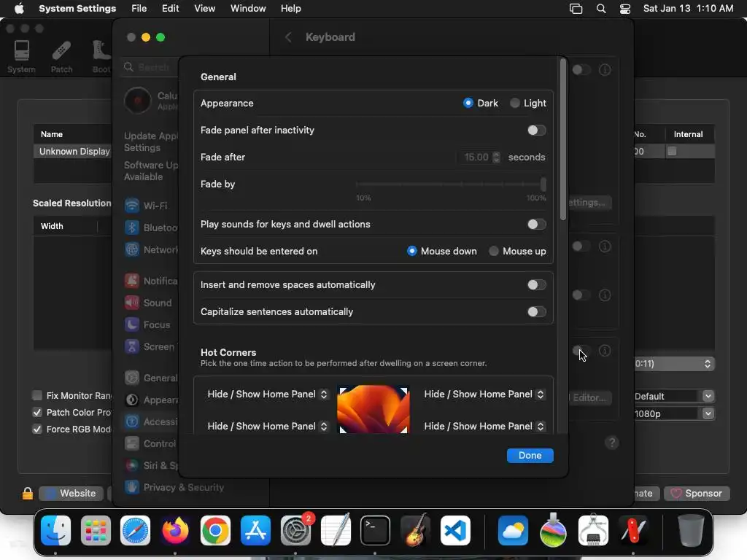Open the cloud weather app in Dock

tap(513, 530)
